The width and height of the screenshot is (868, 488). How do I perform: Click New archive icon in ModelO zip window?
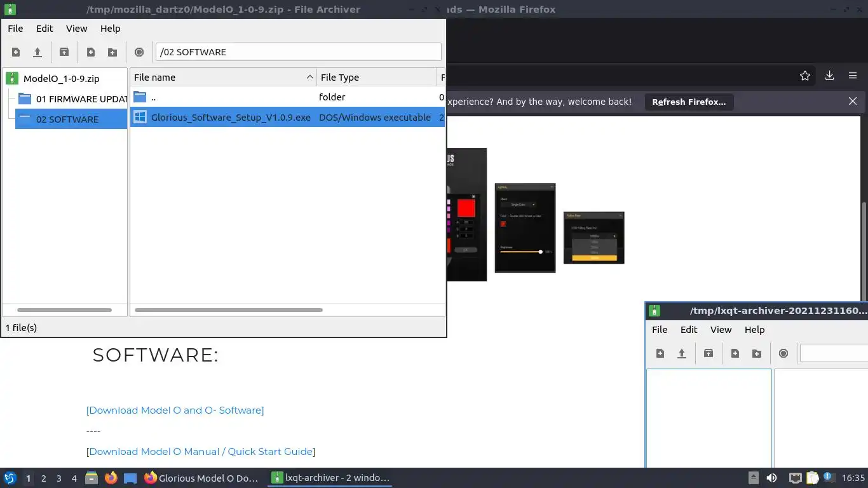point(16,52)
